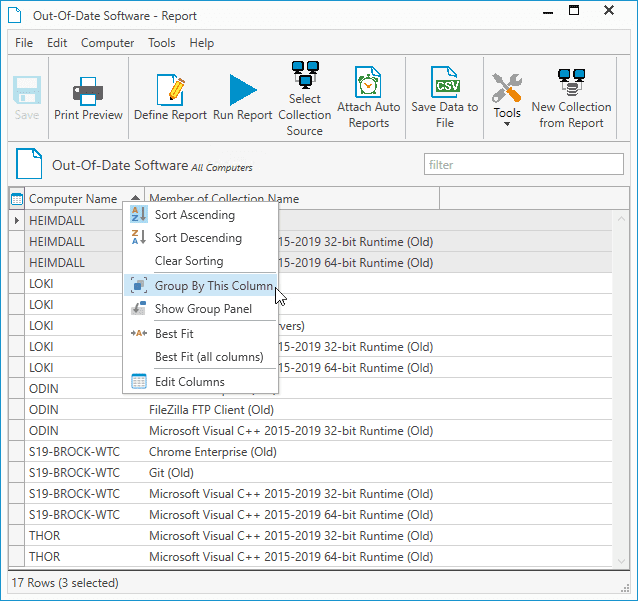Click the Computer Name column header
638x601 pixels.
[85, 199]
